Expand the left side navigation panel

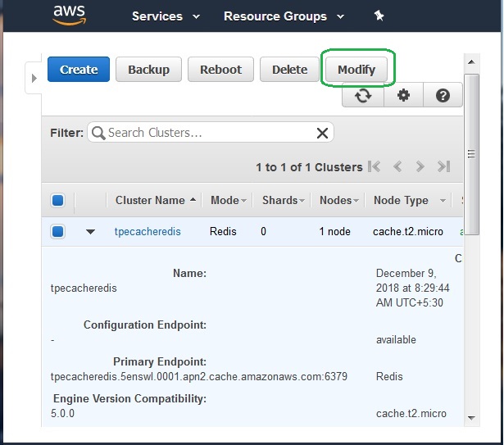(34, 78)
